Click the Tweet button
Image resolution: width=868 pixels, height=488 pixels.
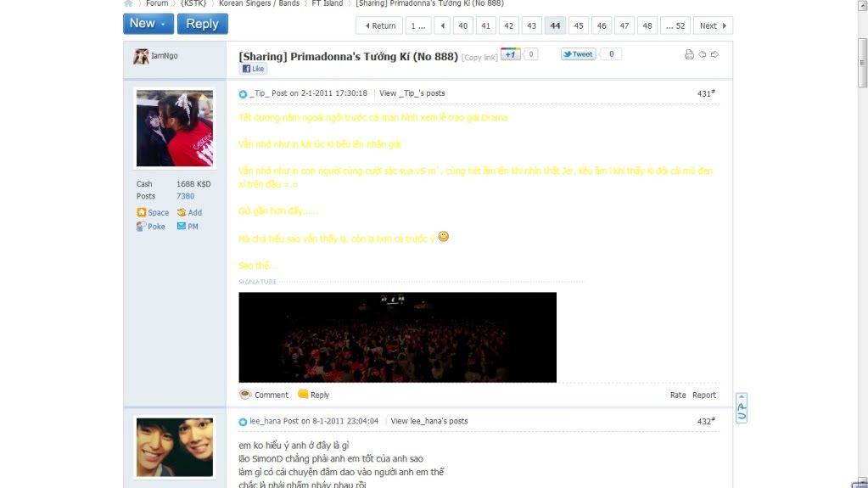[579, 54]
